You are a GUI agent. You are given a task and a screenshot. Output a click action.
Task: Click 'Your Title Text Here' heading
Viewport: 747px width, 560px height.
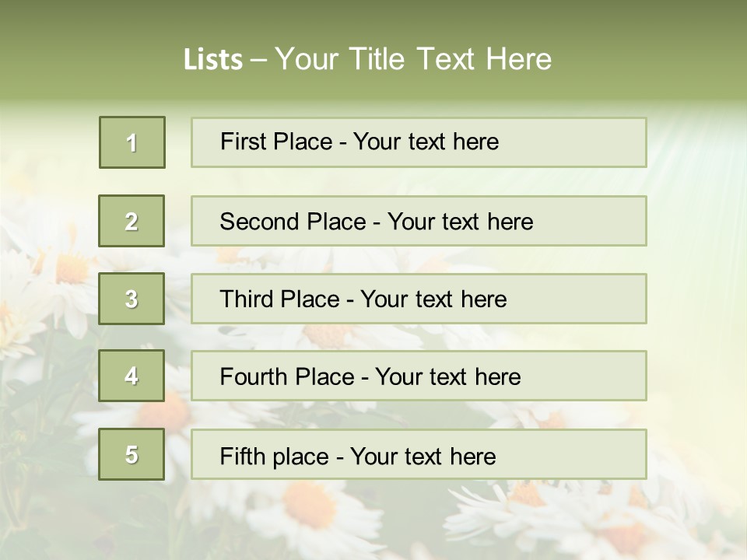click(x=413, y=59)
